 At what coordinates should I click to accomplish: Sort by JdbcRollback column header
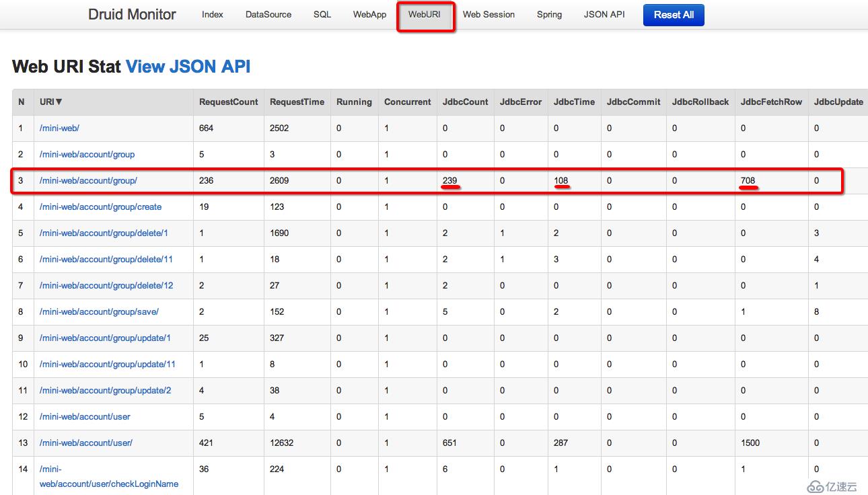pos(700,102)
